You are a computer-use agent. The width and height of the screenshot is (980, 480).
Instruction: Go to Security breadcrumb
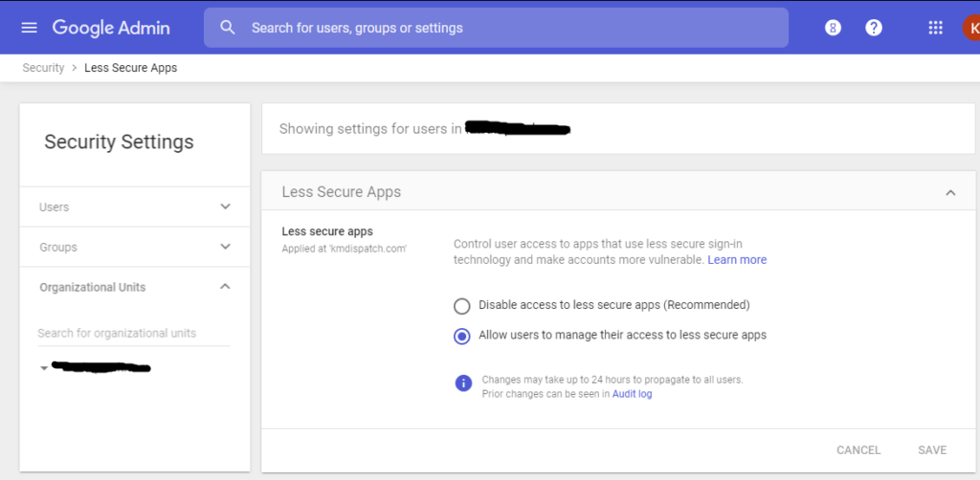pyautogui.click(x=43, y=68)
